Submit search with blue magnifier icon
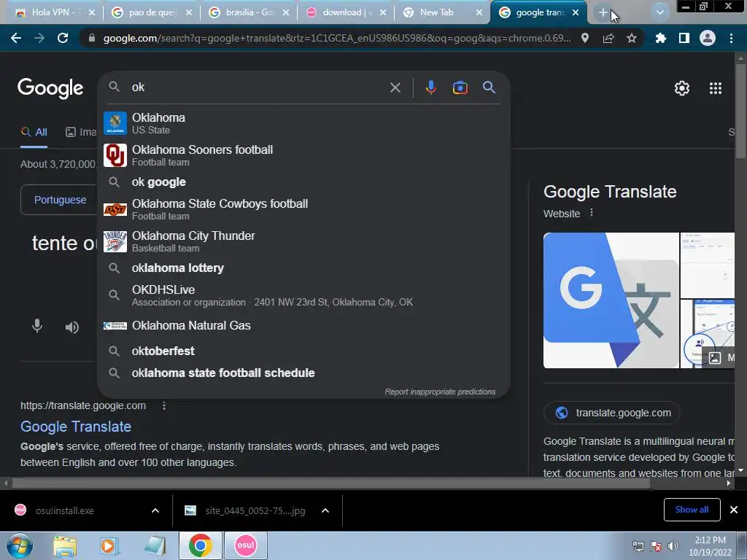This screenshot has height=560, width=747. (489, 87)
